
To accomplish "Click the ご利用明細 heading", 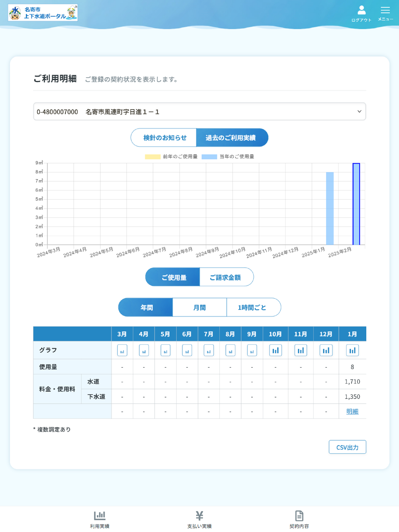I will tap(55, 79).
